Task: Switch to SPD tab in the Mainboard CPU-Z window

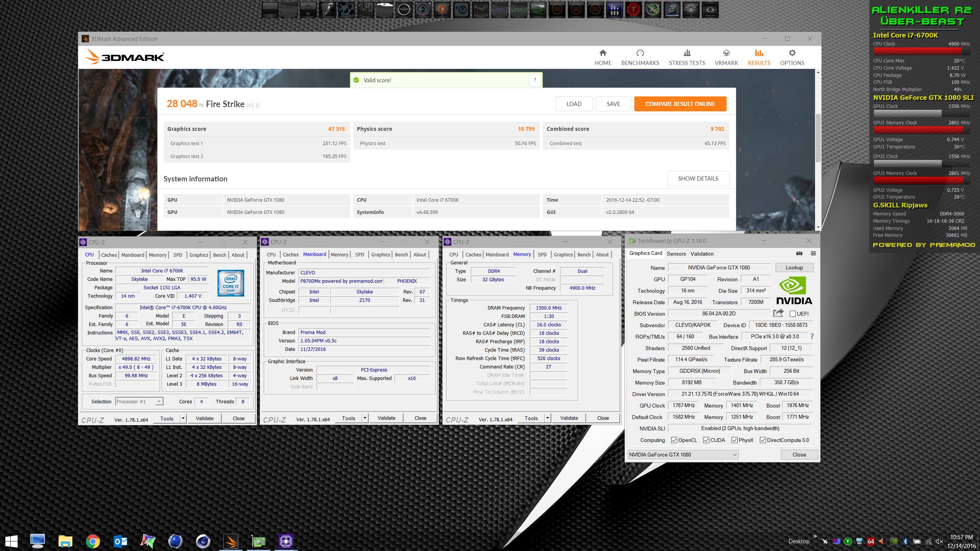Action: 359,254
